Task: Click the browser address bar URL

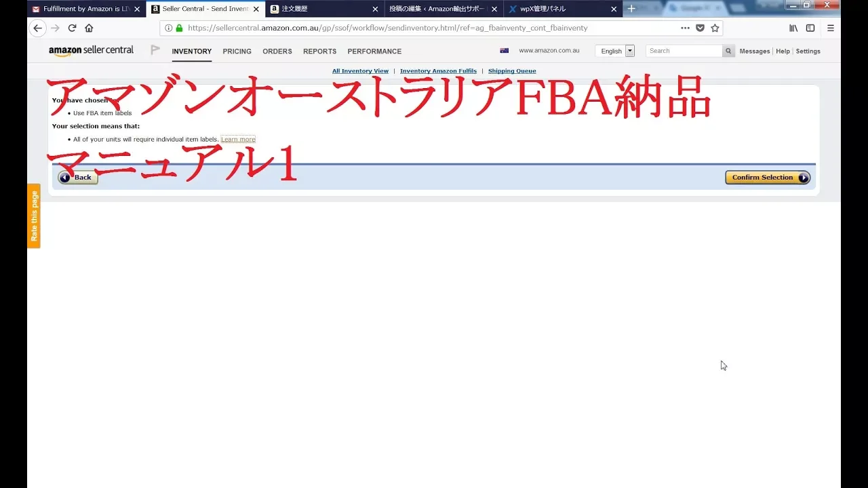Action: point(387,28)
